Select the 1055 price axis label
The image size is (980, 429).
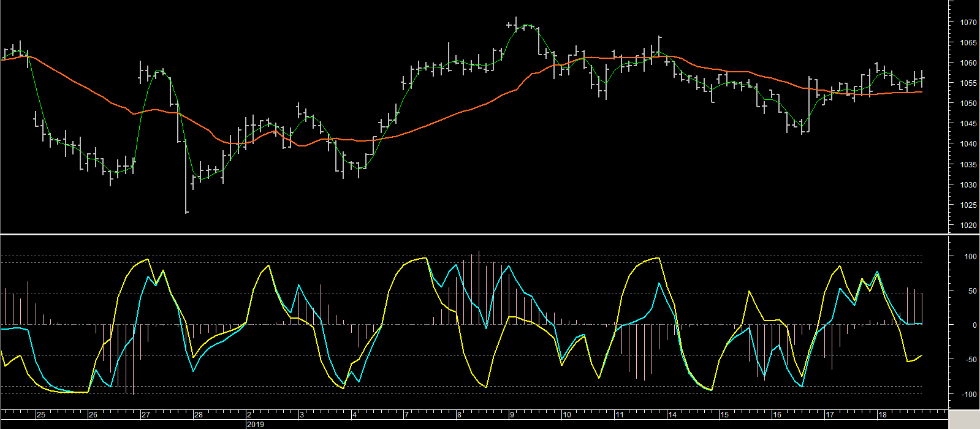[x=968, y=83]
